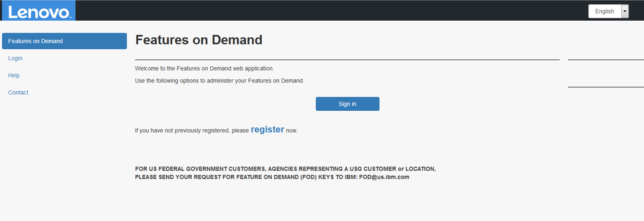Select Features on Demand in sidebar
The height and width of the screenshot is (221, 644).
coord(65,41)
